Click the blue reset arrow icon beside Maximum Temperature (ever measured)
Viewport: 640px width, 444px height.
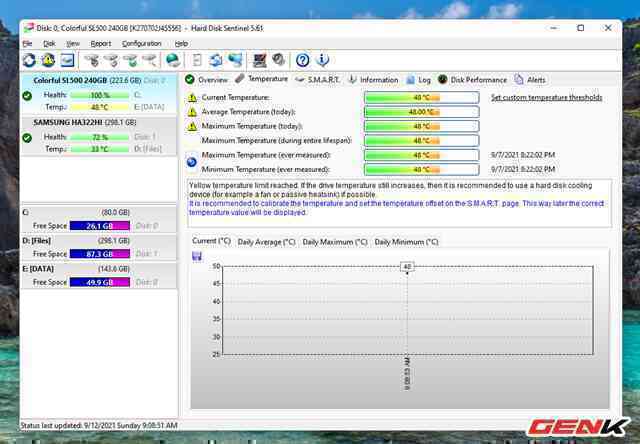(191, 162)
